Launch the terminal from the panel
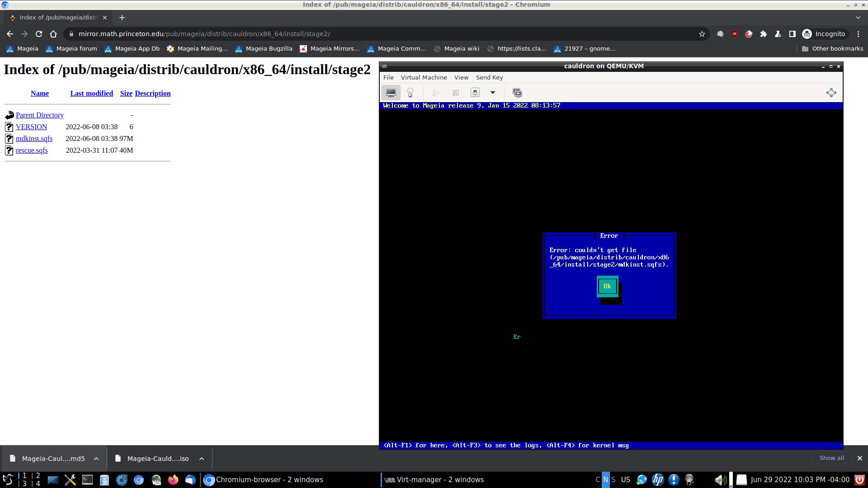The height and width of the screenshot is (488, 868). (x=87, y=480)
